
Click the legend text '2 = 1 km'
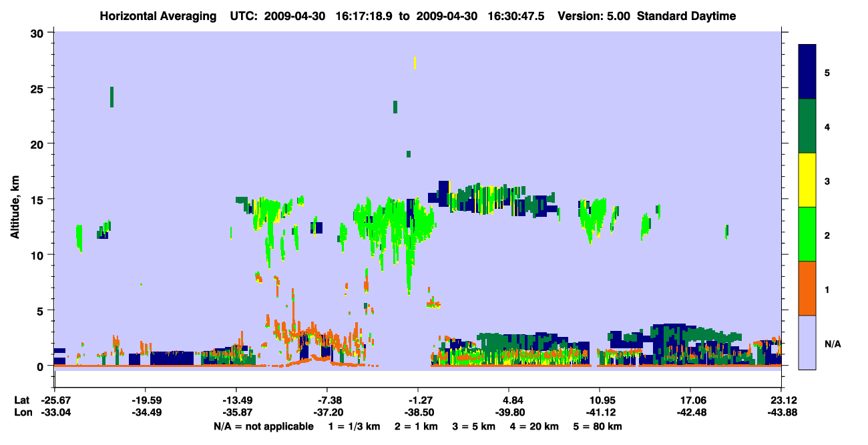(x=416, y=426)
